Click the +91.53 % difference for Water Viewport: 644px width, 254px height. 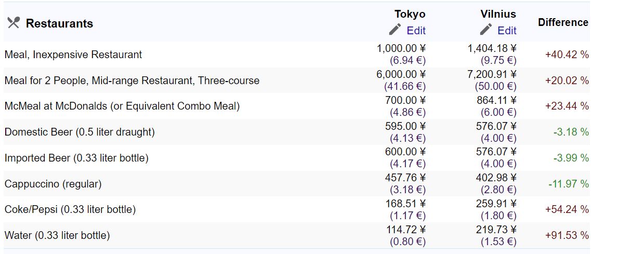pyautogui.click(x=567, y=235)
